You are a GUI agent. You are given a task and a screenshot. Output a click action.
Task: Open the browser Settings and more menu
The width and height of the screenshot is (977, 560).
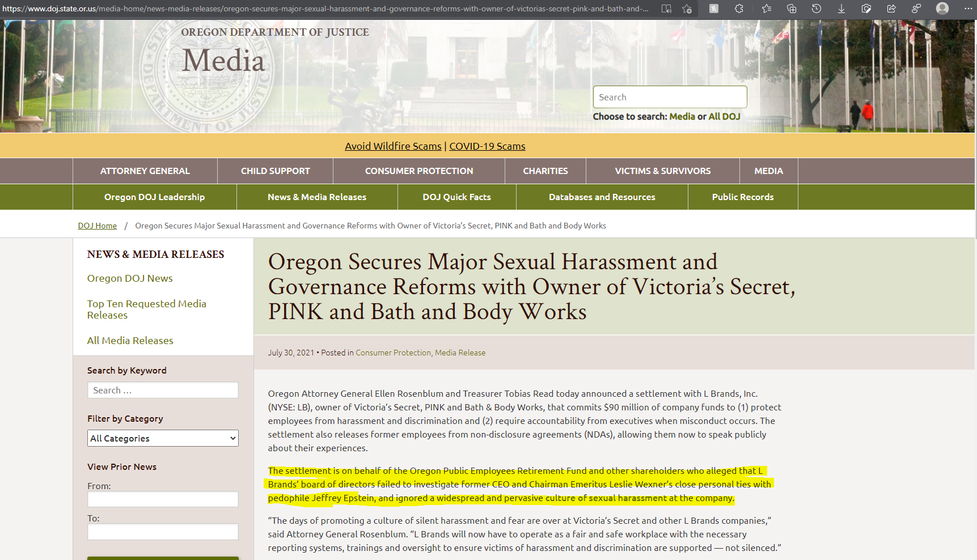tap(968, 9)
